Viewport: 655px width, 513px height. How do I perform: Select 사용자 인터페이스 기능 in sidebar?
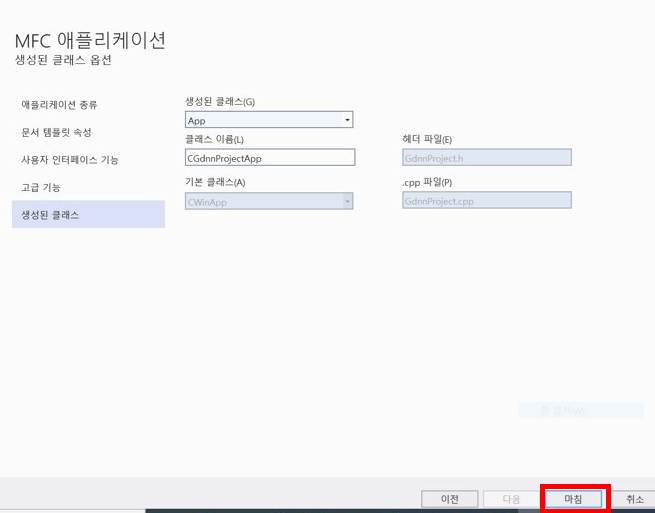pyautogui.click(x=70, y=160)
